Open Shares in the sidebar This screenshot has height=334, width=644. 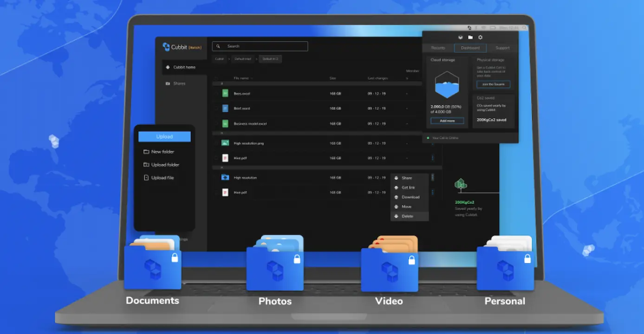176,83
